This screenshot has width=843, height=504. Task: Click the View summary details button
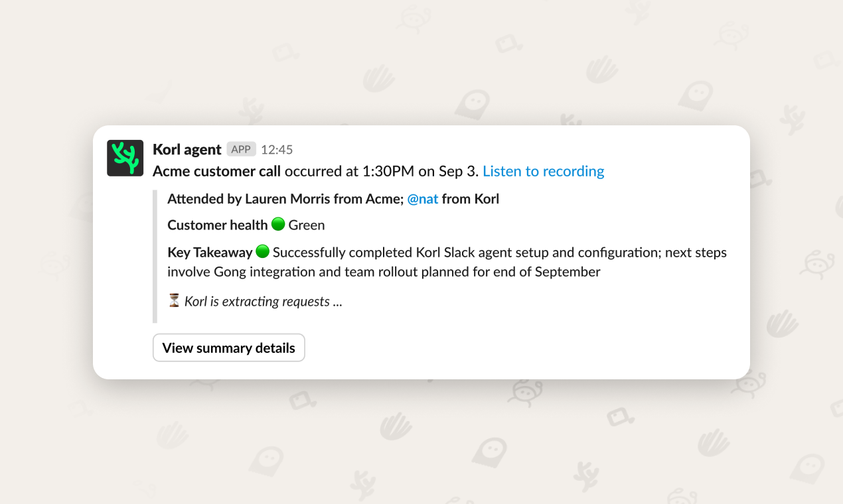[x=228, y=347]
